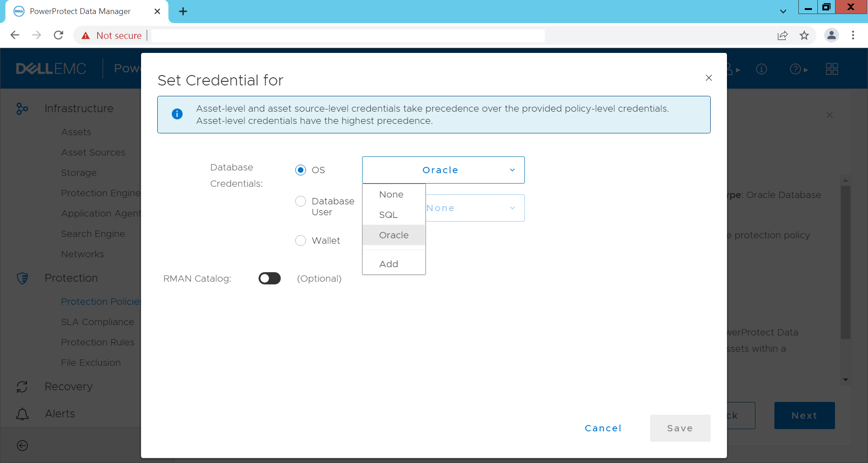Select the OS credential radio button

[301, 170]
